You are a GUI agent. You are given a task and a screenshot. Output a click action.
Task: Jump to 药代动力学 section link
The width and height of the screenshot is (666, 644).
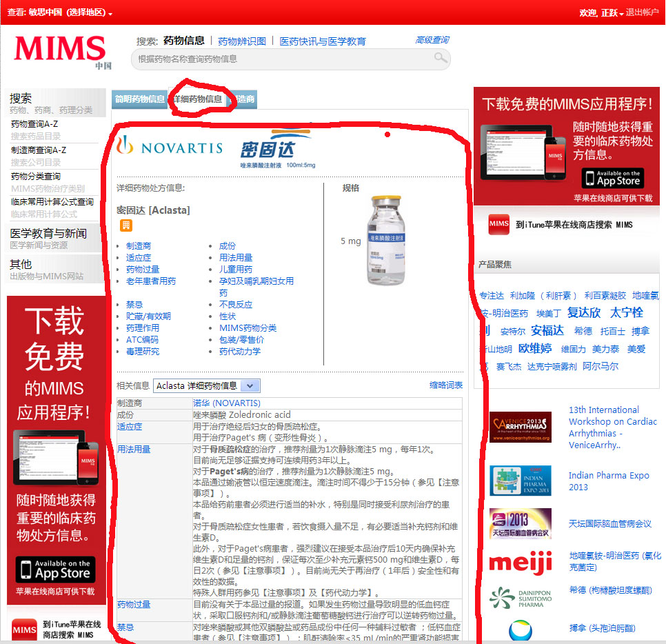point(240,352)
